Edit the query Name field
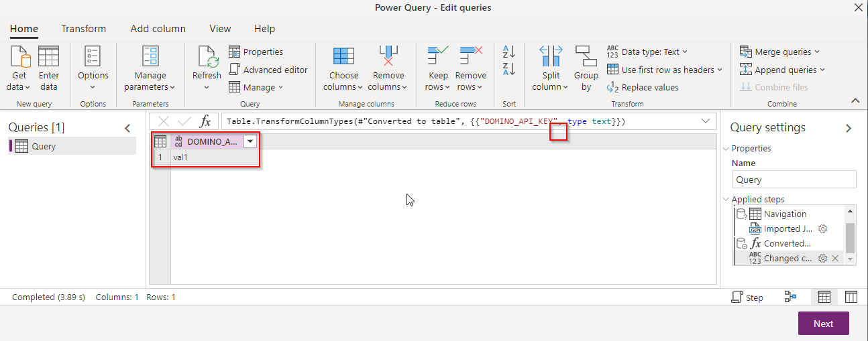Viewport: 868px width, 341px height. (794, 180)
